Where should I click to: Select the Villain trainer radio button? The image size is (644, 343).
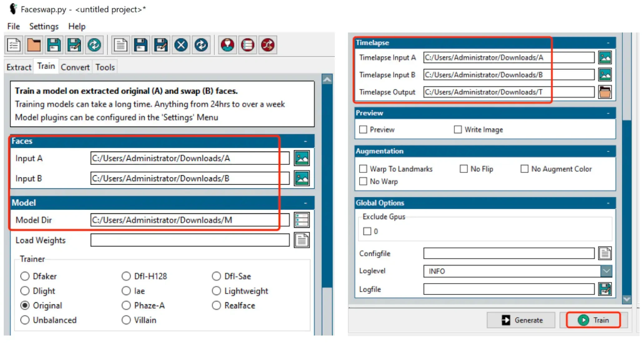pos(126,320)
